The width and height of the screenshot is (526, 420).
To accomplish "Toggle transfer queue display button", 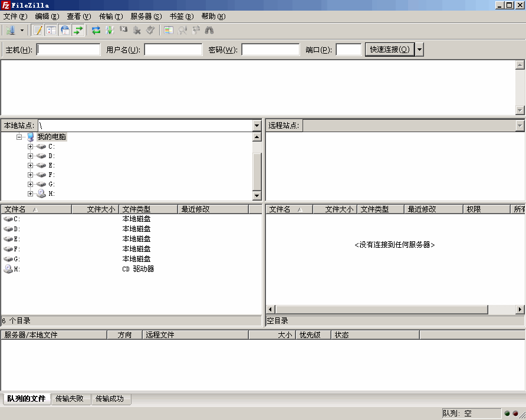I will (78, 31).
